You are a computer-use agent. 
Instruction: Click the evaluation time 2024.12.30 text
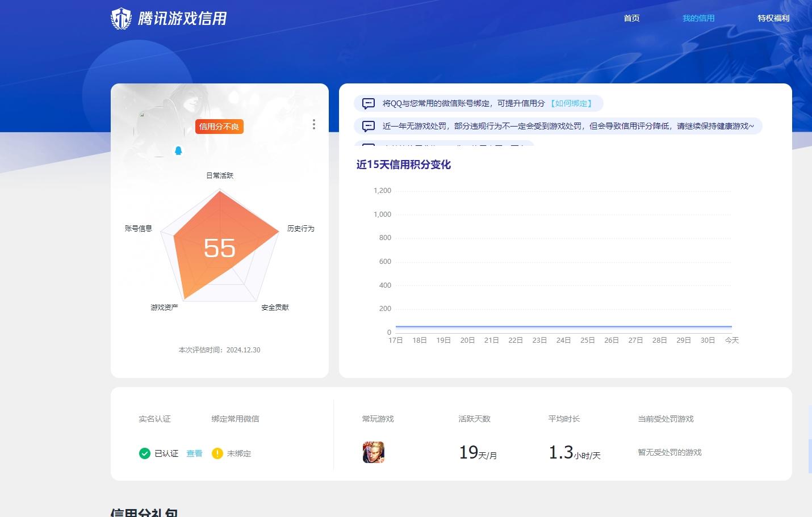(219, 350)
